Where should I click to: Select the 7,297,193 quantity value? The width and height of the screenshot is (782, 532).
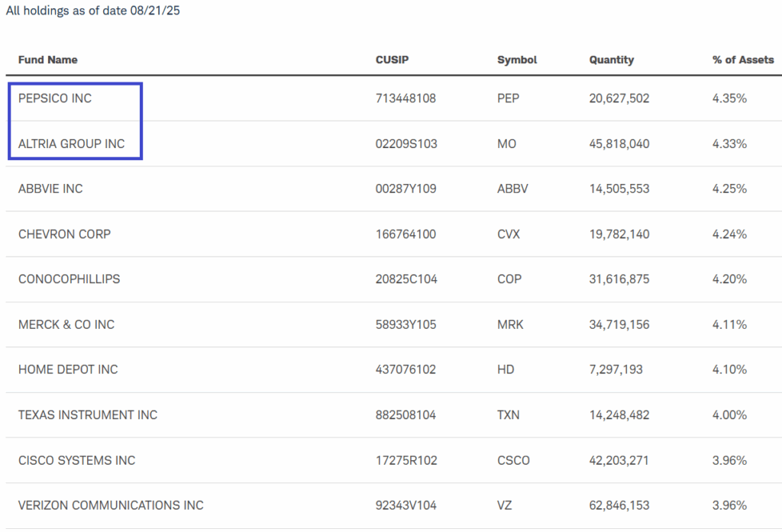click(616, 369)
